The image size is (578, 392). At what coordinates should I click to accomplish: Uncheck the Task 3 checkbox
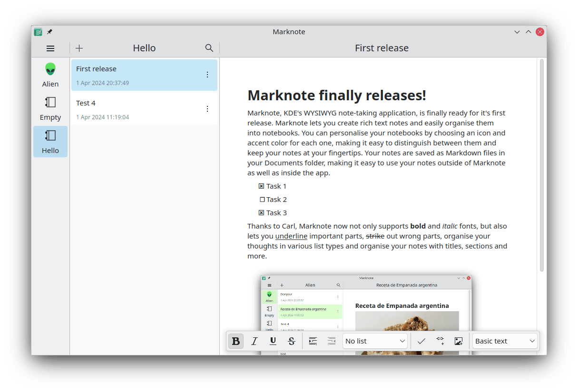click(x=261, y=213)
